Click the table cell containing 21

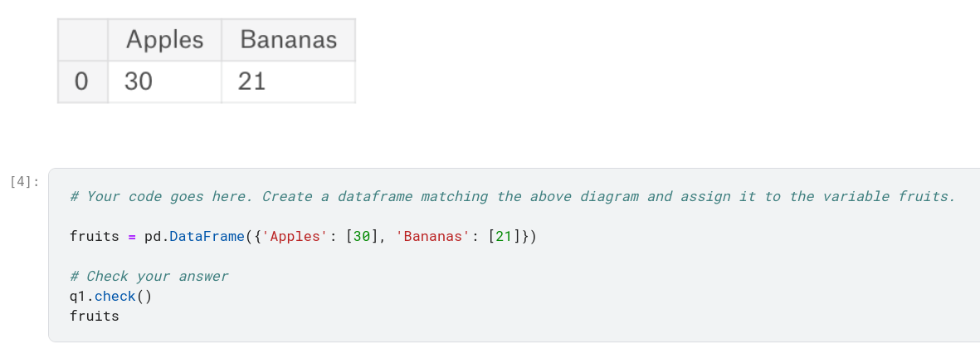287,81
